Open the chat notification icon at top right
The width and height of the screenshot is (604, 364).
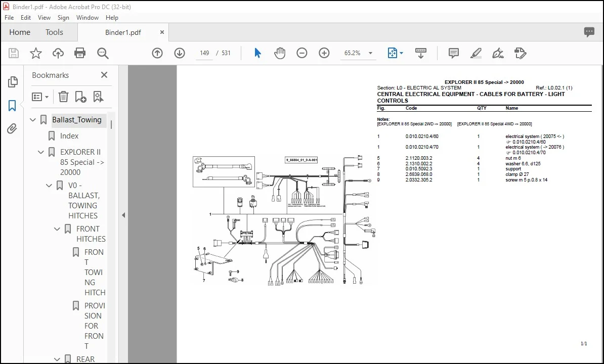point(589,32)
